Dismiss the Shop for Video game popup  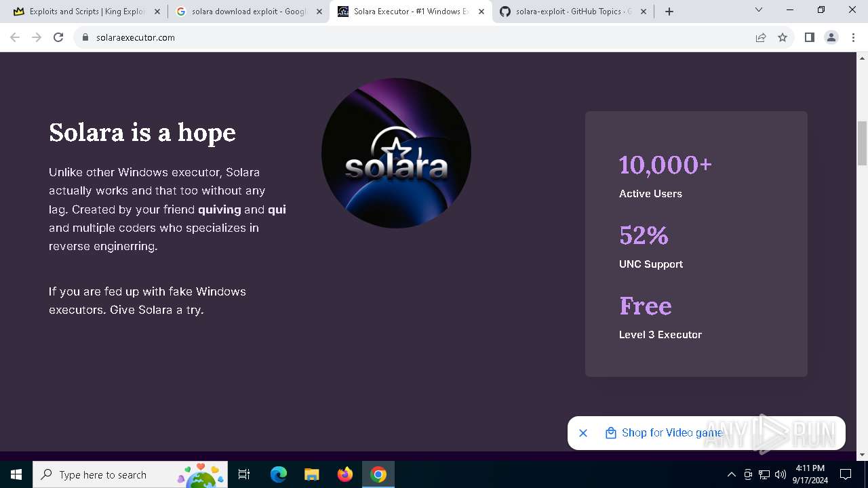click(x=583, y=432)
